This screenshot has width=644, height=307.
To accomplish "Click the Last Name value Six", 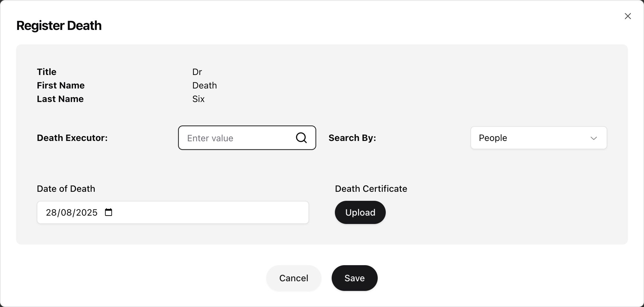I will [198, 99].
